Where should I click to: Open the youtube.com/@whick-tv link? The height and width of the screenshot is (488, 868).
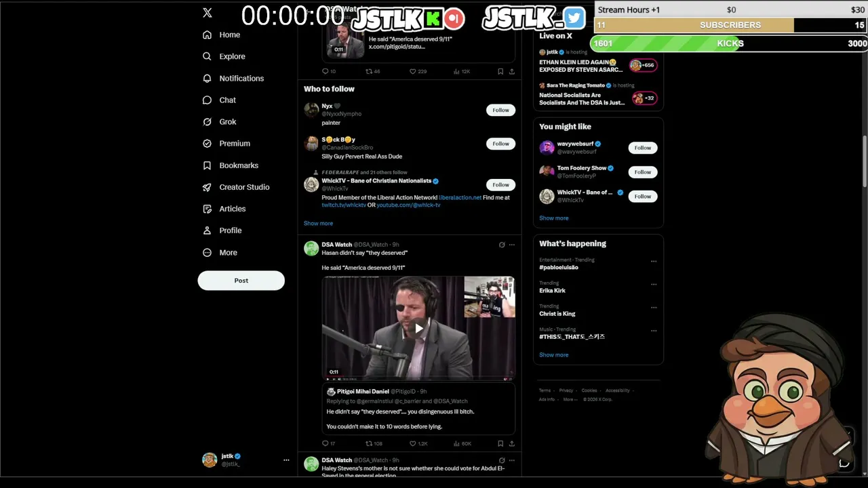coord(408,205)
